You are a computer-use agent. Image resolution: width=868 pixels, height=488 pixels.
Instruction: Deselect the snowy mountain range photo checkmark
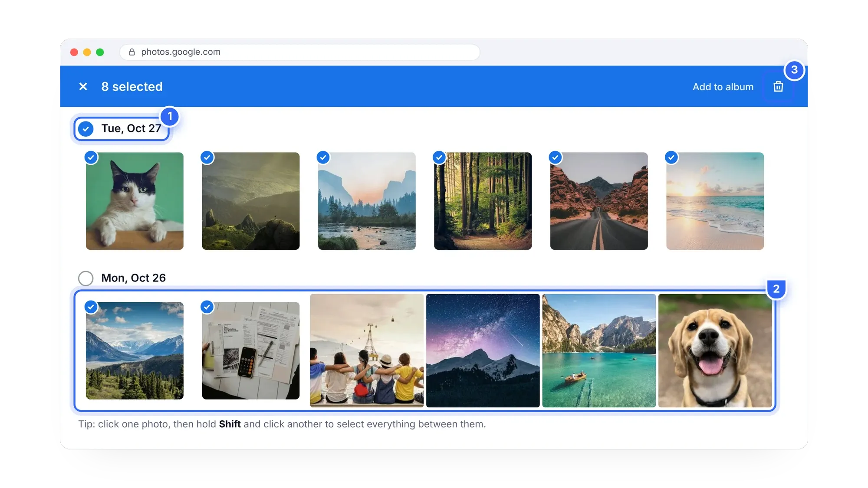tap(91, 307)
